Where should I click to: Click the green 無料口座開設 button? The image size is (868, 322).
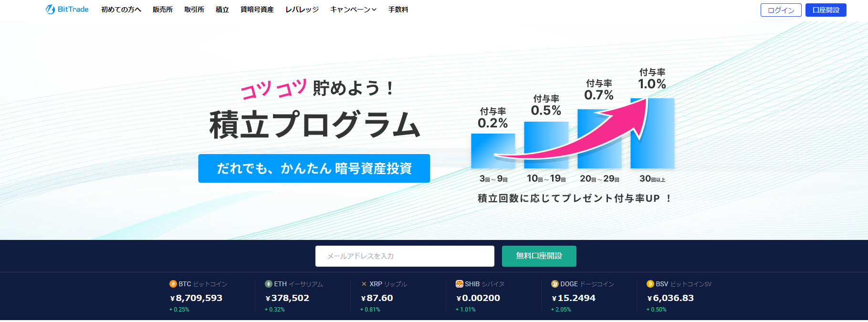(x=539, y=256)
